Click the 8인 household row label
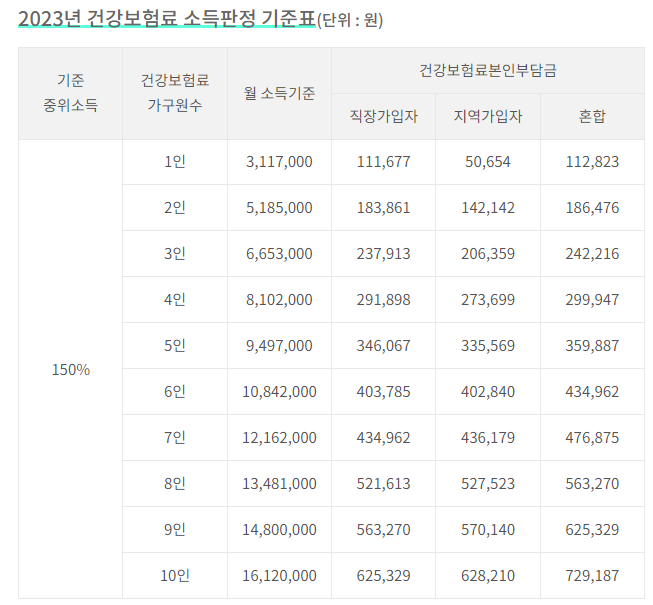 (175, 483)
